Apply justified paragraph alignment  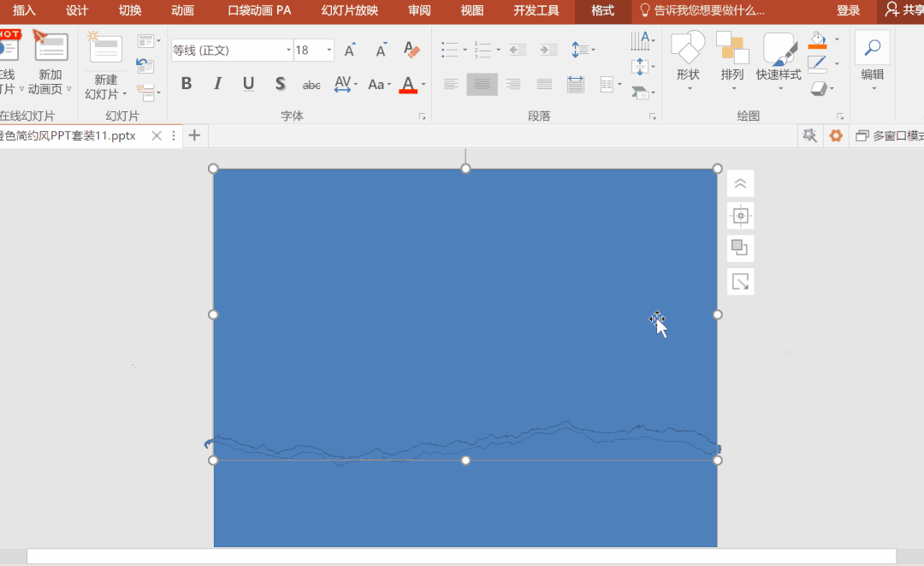click(544, 84)
